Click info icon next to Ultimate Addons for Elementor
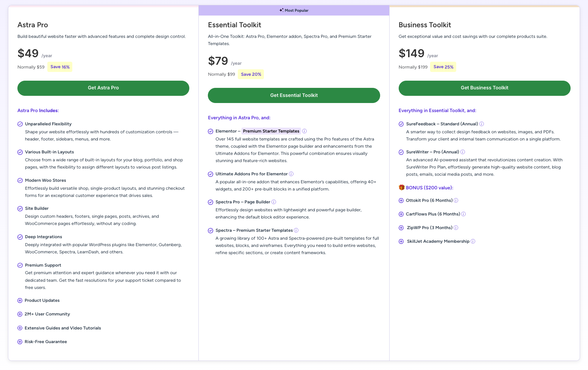The image size is (588, 370). click(291, 174)
